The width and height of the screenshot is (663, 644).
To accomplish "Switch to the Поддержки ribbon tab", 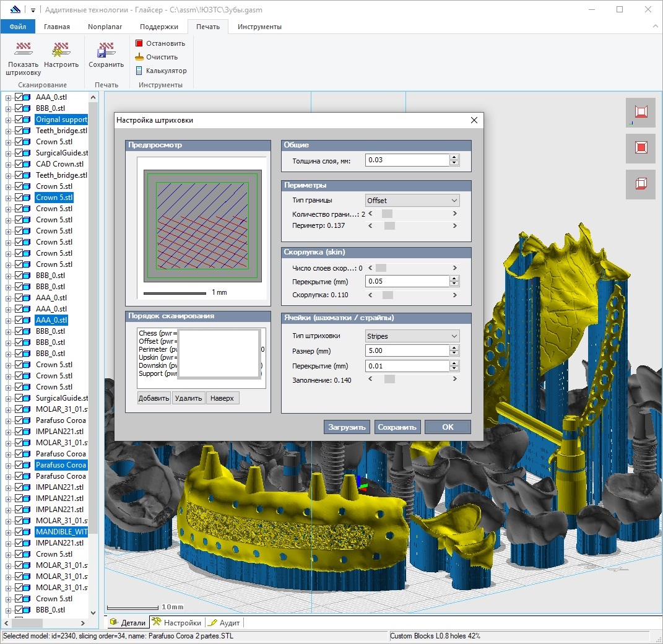I will tap(159, 27).
